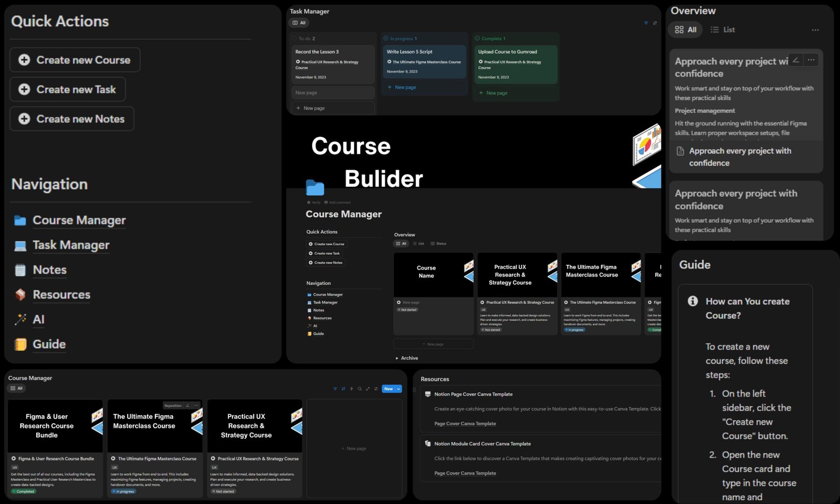Open second Page Cover Canva Template link

465,473
